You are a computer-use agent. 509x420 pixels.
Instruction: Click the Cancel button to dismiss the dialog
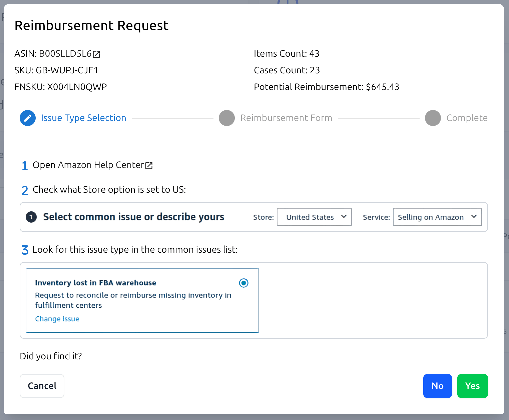[x=42, y=386]
